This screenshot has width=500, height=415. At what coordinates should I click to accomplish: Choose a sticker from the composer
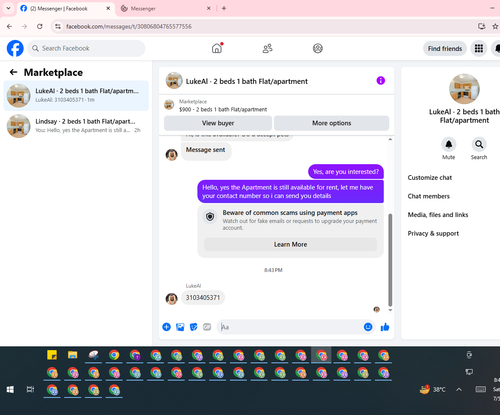193,327
